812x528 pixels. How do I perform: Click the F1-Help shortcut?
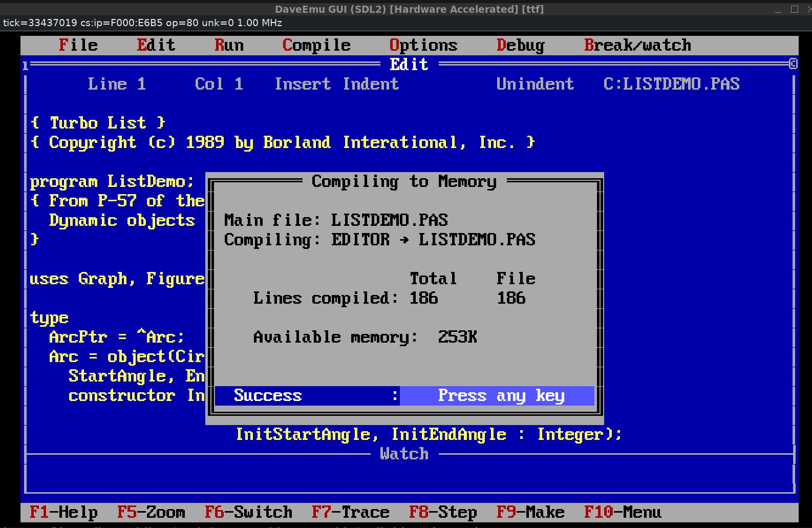coord(63,512)
